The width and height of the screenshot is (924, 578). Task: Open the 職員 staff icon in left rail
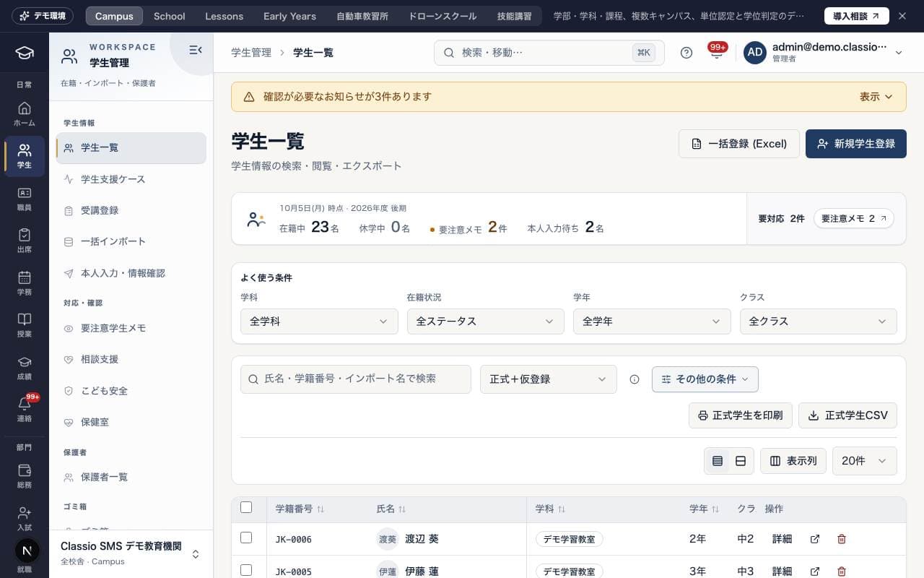click(x=24, y=198)
